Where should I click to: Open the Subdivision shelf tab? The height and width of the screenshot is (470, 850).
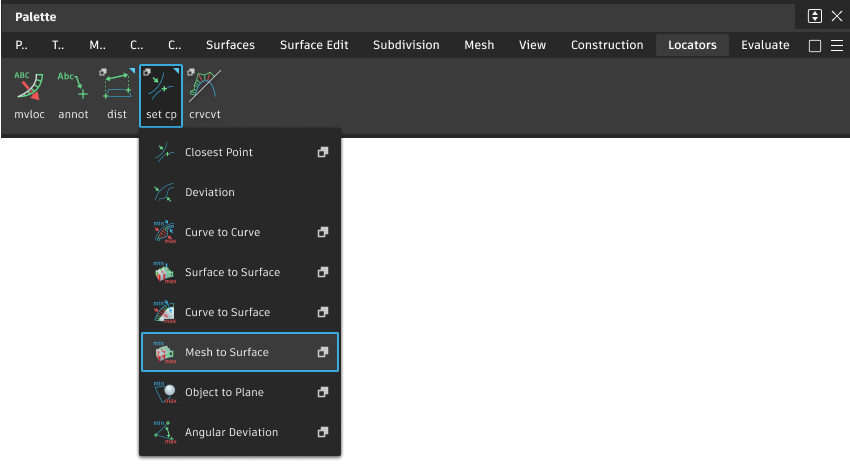click(406, 45)
